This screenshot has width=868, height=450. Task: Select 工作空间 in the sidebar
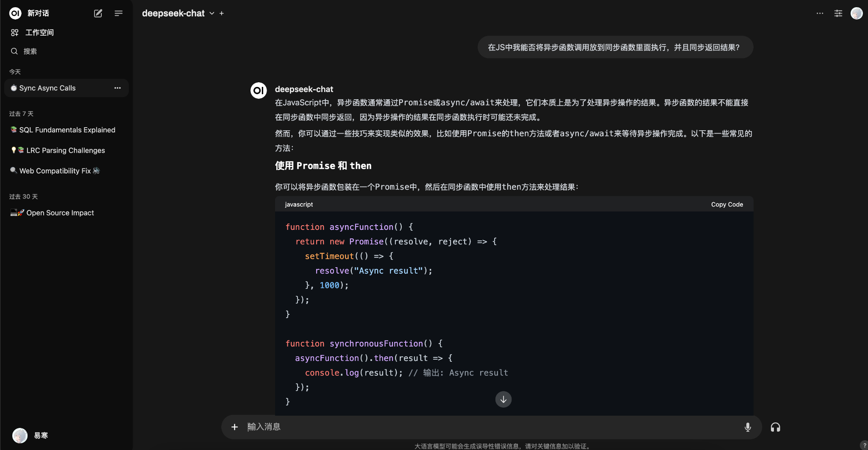(39, 32)
